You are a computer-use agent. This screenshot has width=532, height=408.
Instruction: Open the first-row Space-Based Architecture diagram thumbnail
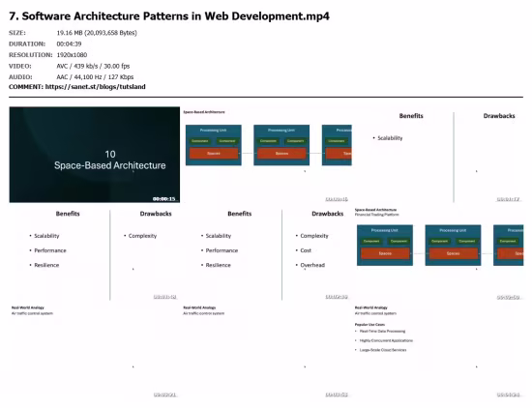pyautogui.click(x=267, y=155)
